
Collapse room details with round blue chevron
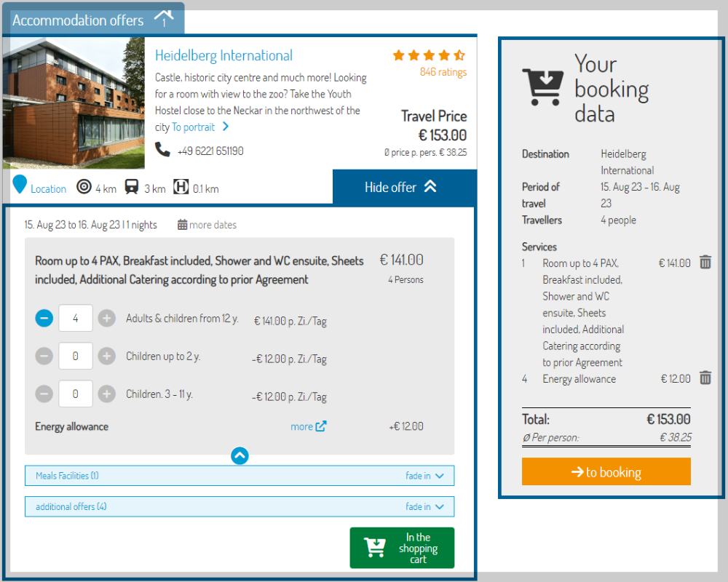240,455
